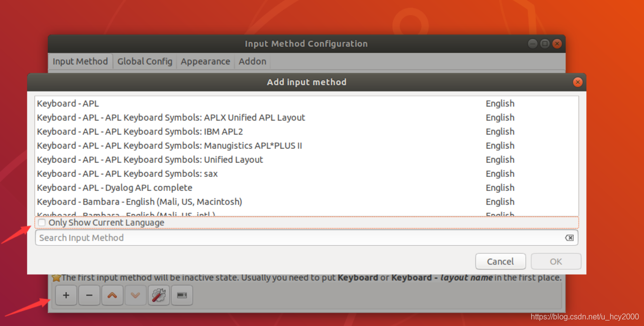This screenshot has width=644, height=326.
Task: Click the plus add input method button
Action: click(x=66, y=295)
